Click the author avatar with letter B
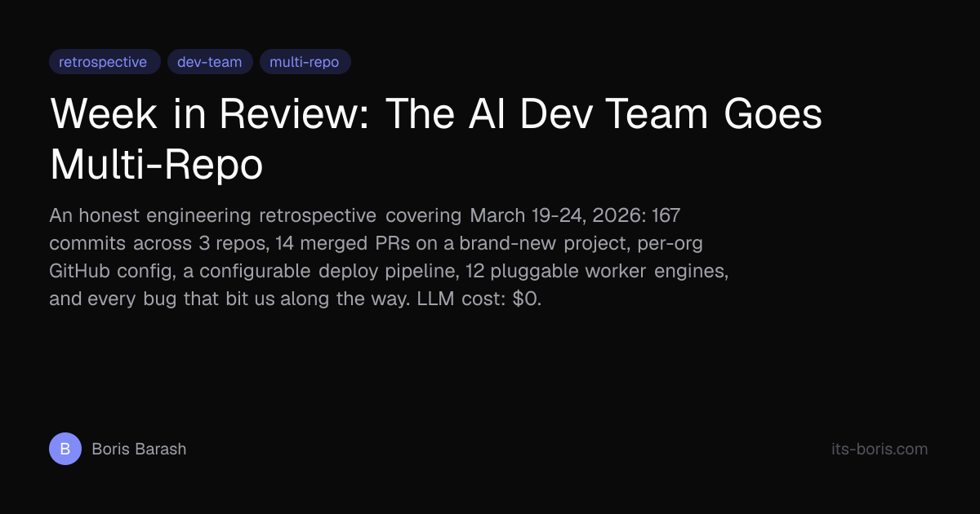This screenshot has width=980, height=514. click(x=65, y=449)
